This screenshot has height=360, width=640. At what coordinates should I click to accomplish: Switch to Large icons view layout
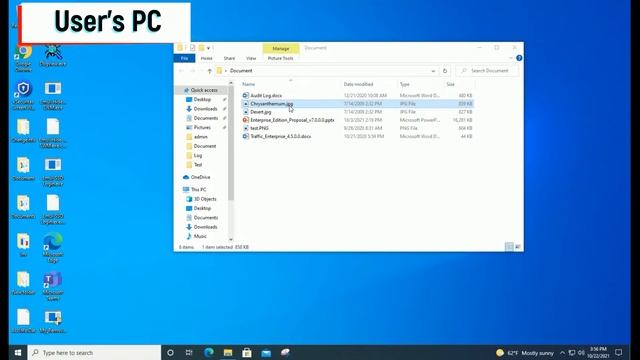pyautogui.click(x=518, y=247)
